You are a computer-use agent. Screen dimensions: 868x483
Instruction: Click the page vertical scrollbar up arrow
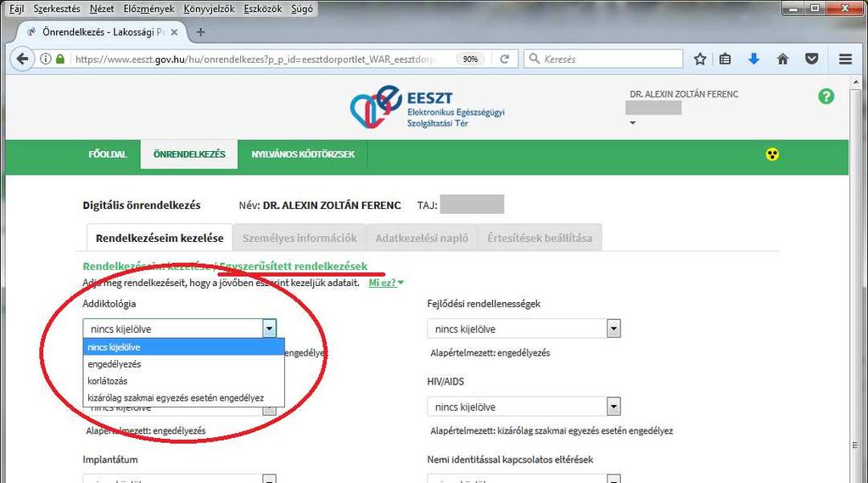[856, 82]
